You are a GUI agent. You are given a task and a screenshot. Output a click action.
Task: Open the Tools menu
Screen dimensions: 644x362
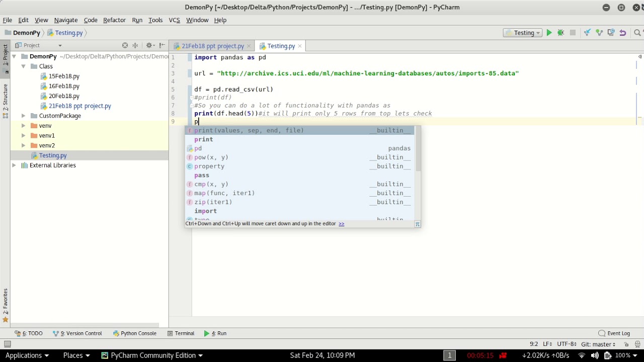tap(155, 20)
